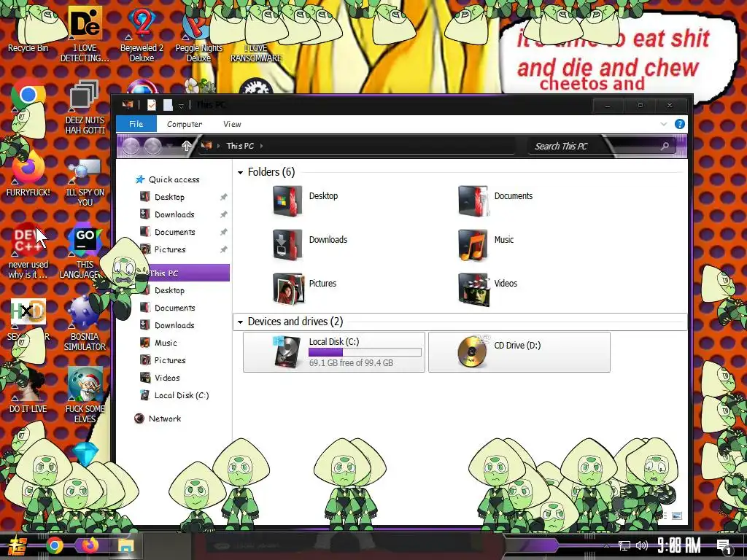The width and height of the screenshot is (747, 560).
Task: Open Bejeweled 2 Deluxe desktop shortcut
Action: [x=142, y=34]
